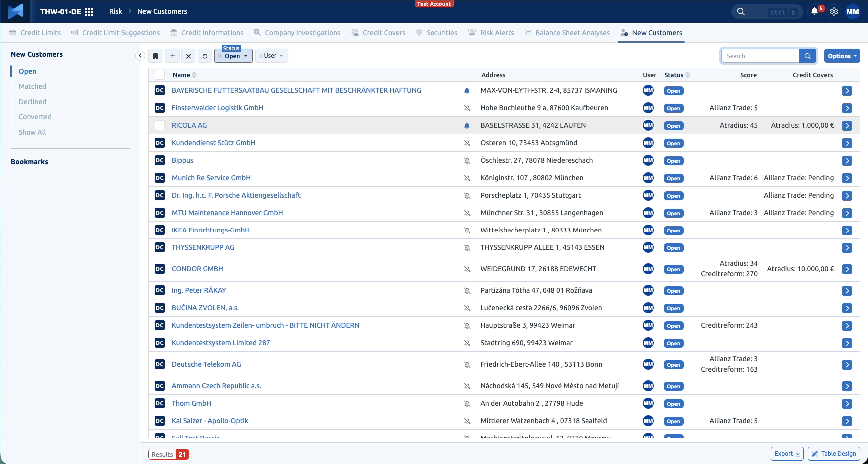Image resolution: width=868 pixels, height=464 pixels.
Task: Click MM user avatar in Kundentestsystem Limited 287 row
Action: pos(648,343)
